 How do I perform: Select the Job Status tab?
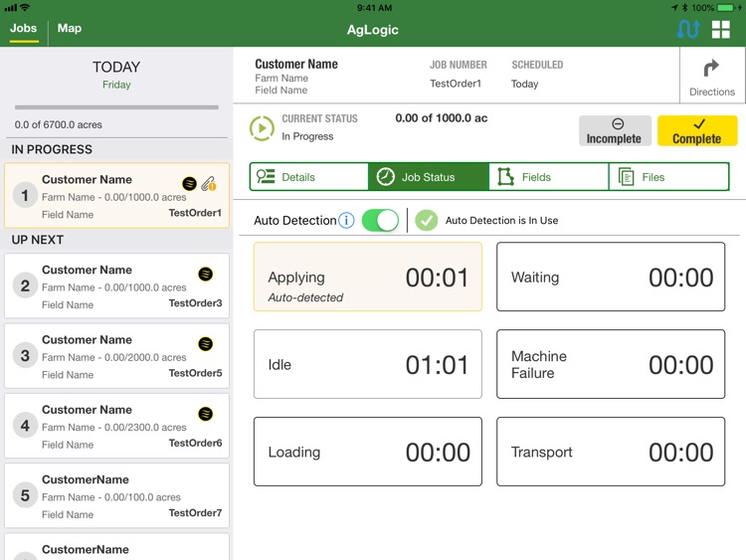coord(429,177)
